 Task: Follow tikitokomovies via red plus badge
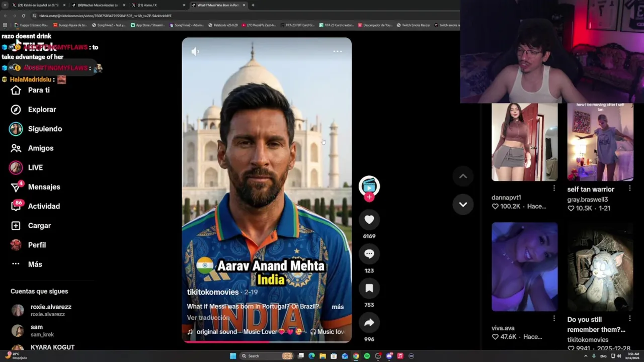point(369,197)
